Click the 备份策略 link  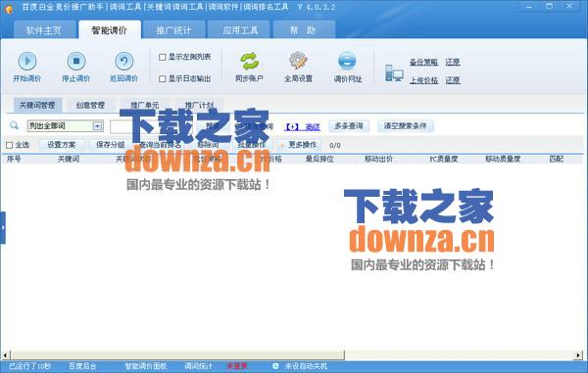[423, 62]
